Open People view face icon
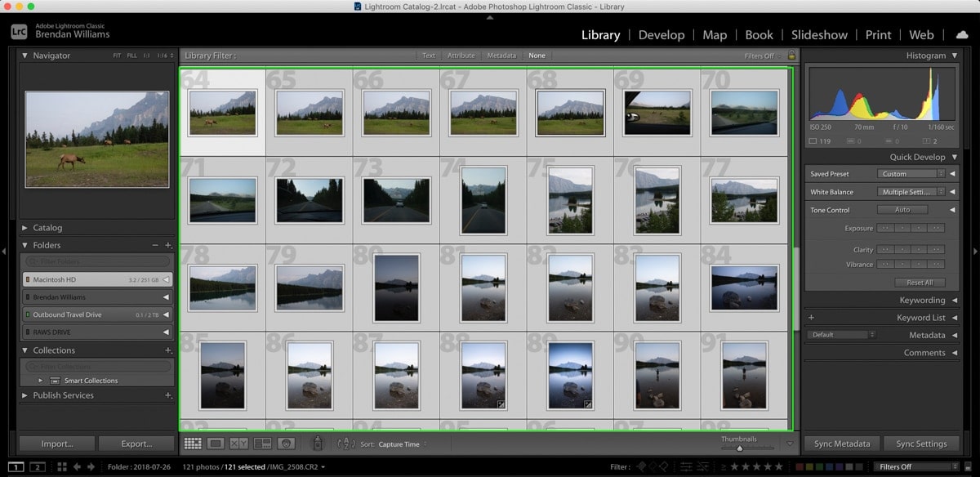980x477 pixels. [x=286, y=444]
